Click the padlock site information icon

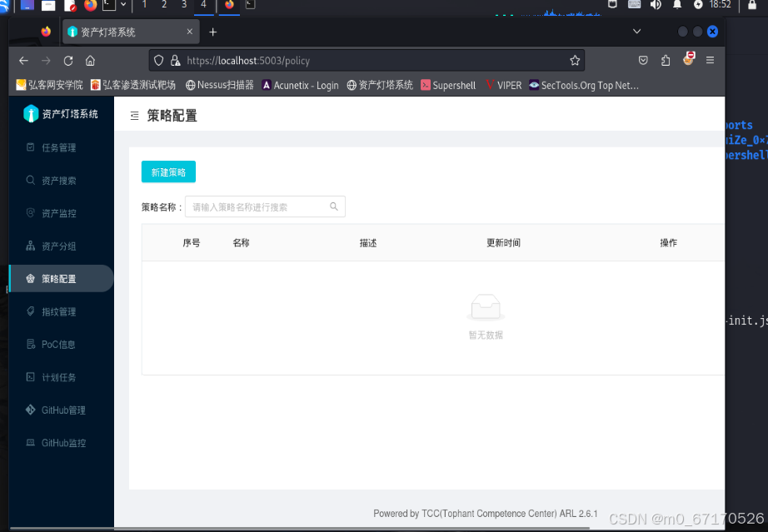point(175,61)
